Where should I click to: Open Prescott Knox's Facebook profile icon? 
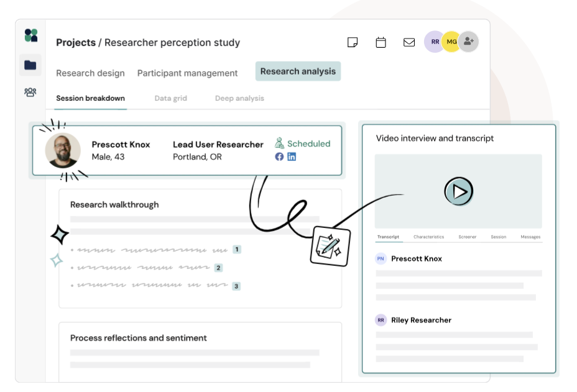click(279, 157)
